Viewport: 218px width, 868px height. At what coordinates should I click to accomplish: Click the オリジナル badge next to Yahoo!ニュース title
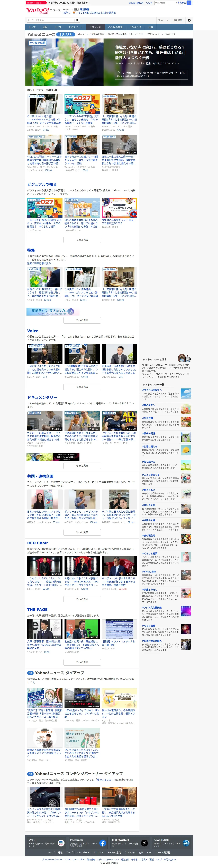click(x=66, y=34)
